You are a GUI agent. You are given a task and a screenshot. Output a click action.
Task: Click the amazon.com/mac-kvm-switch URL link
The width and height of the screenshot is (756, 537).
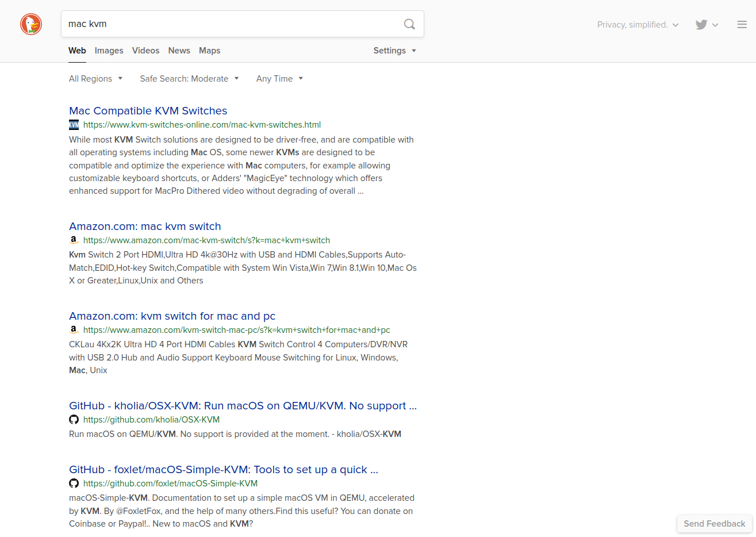[206, 240]
